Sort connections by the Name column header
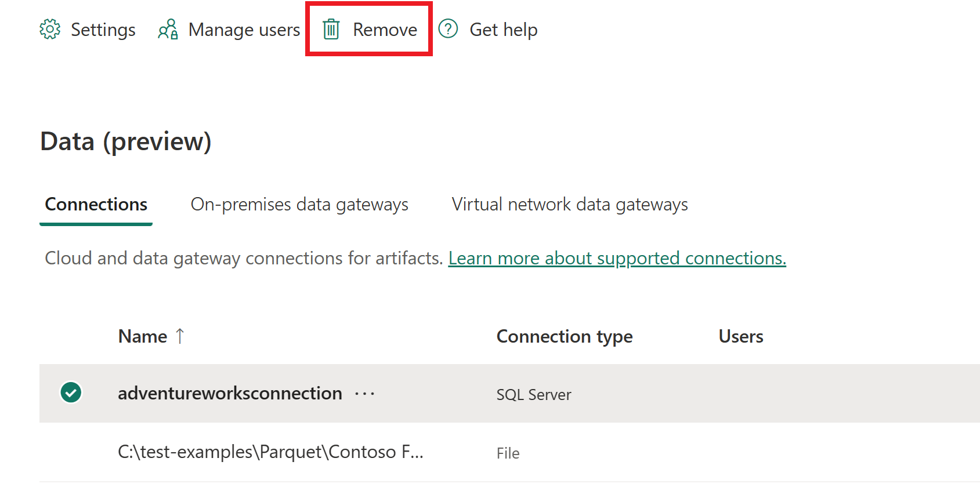The width and height of the screenshot is (980, 498). [x=143, y=336]
